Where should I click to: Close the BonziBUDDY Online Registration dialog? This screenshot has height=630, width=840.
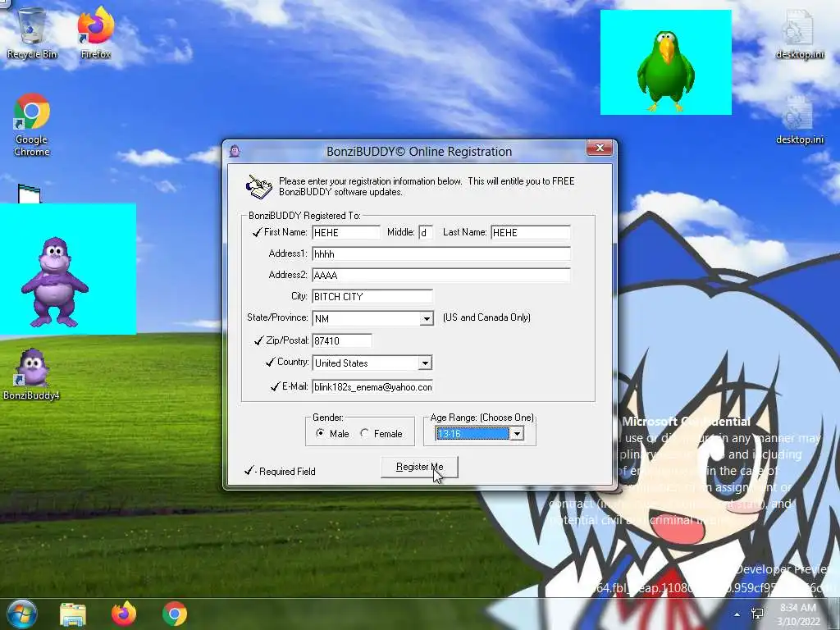(600, 148)
